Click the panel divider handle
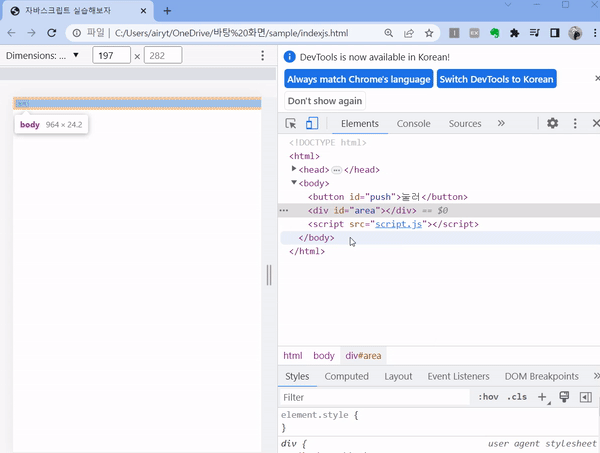600x453 pixels. (x=269, y=275)
